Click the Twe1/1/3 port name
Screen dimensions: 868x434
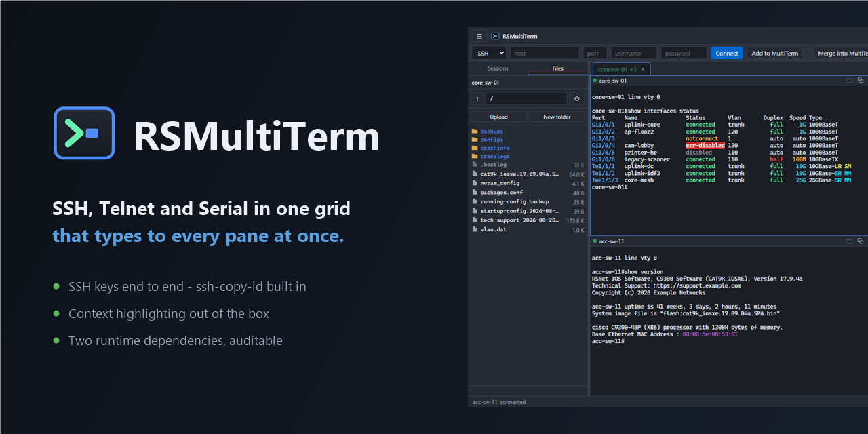pyautogui.click(x=605, y=180)
